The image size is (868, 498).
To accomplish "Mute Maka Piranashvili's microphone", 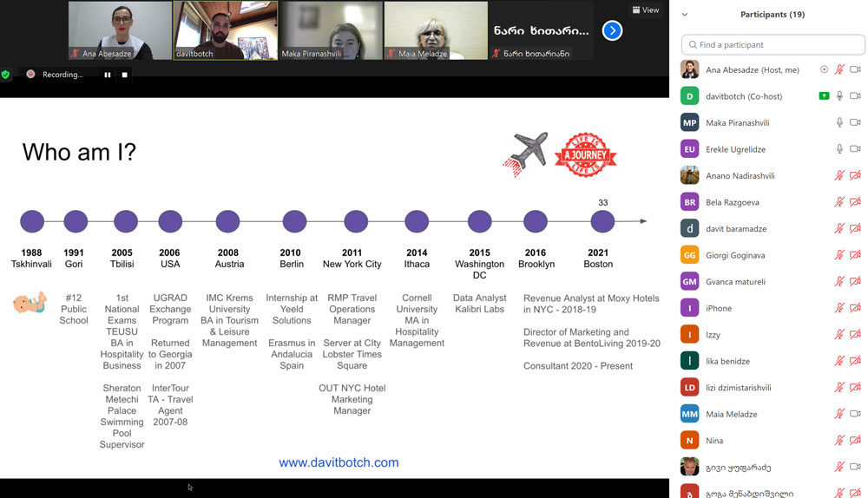I will (x=839, y=123).
